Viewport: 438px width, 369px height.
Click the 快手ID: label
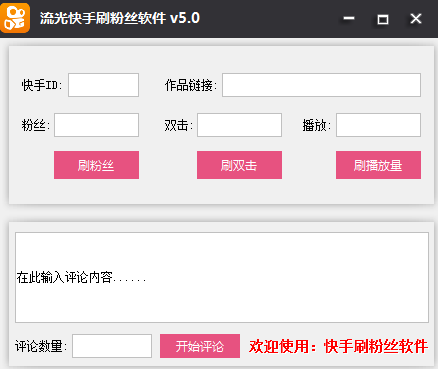pos(42,85)
